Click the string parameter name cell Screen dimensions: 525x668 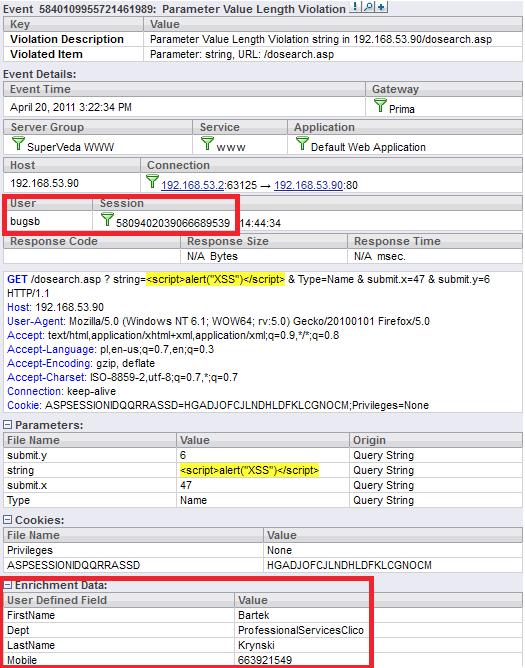tap(90, 470)
